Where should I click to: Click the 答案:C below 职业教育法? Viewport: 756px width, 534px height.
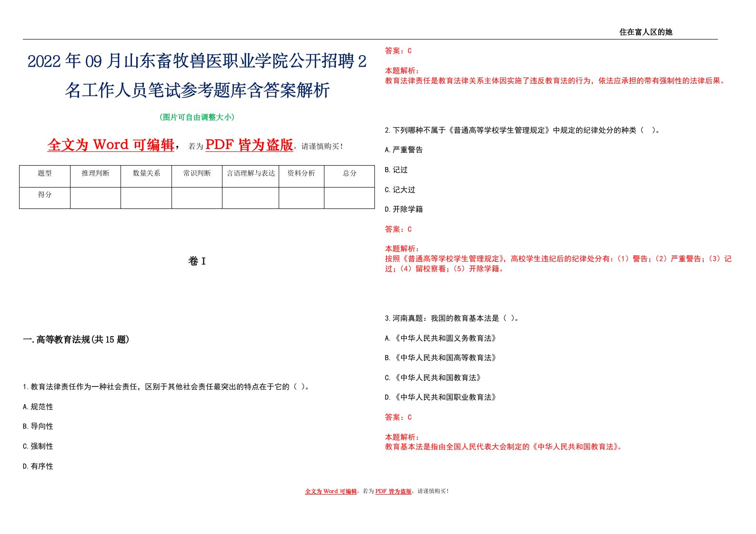click(398, 417)
